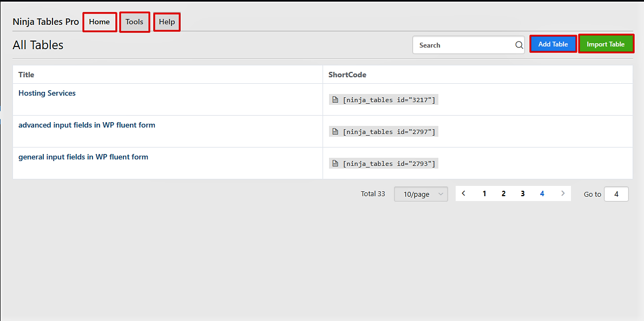
Task: Open advanced input fields in WP fluent form
Action: click(x=87, y=125)
